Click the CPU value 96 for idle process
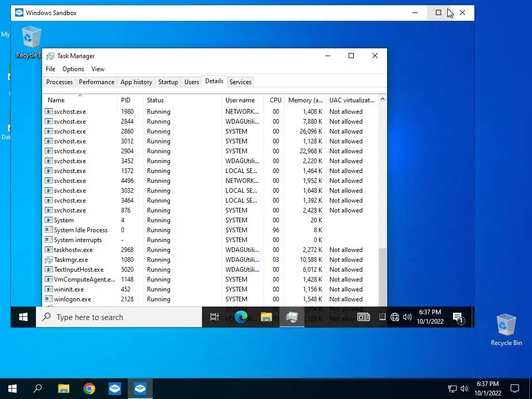The width and height of the screenshot is (532, 399). (276, 230)
